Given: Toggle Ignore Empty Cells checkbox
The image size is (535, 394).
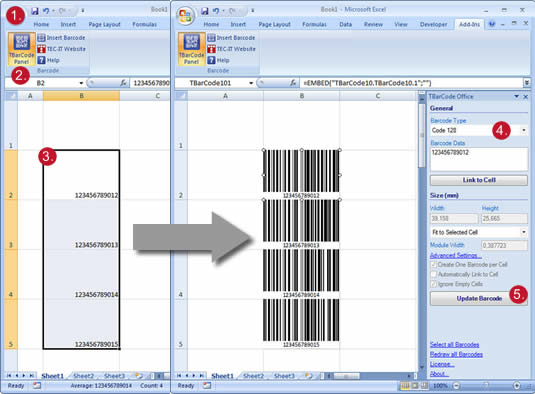Looking at the screenshot, I should (434, 284).
